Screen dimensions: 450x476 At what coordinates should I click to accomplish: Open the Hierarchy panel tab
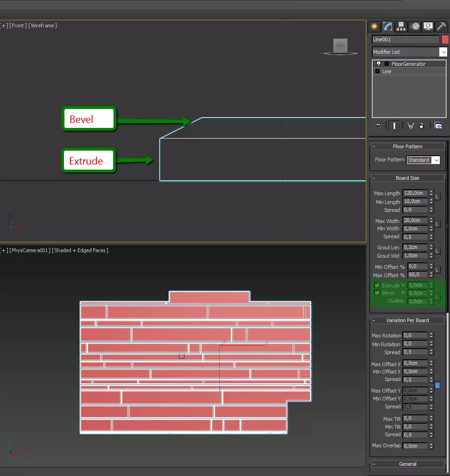point(401,27)
